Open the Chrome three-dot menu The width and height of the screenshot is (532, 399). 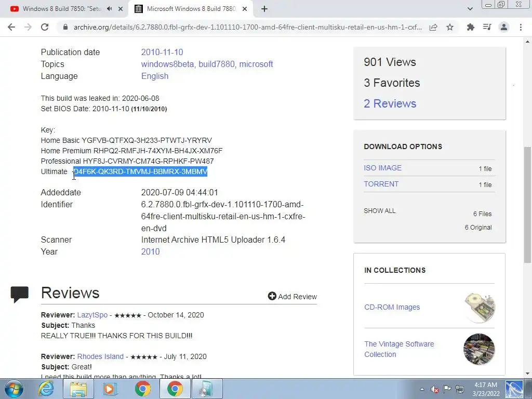(x=521, y=27)
